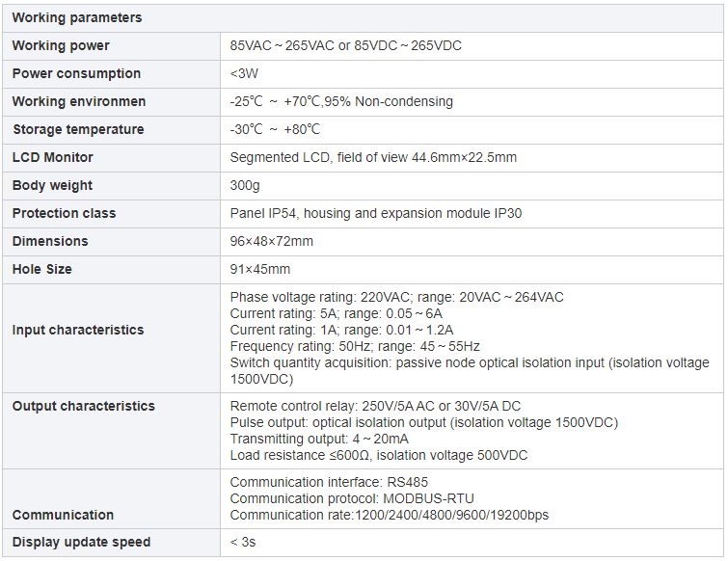Click the Panel IP54 housing description
This screenshot has width=728, height=561.
[376, 213]
